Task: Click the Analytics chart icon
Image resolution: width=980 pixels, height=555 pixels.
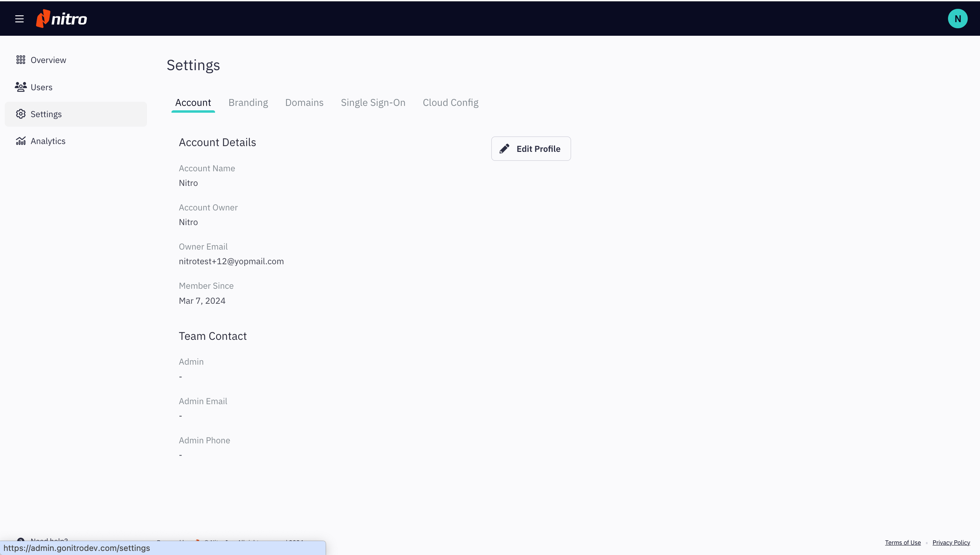Action: coord(21,141)
